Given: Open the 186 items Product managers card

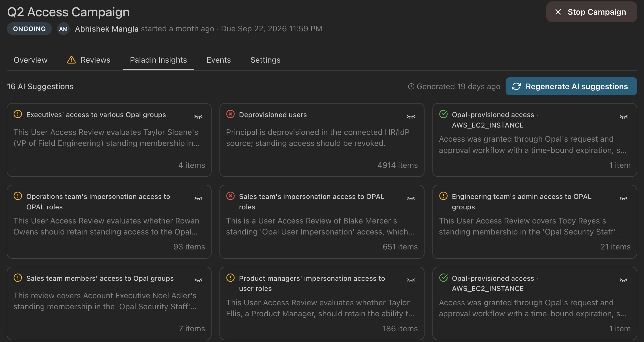Looking at the screenshot, I should 322,304.
